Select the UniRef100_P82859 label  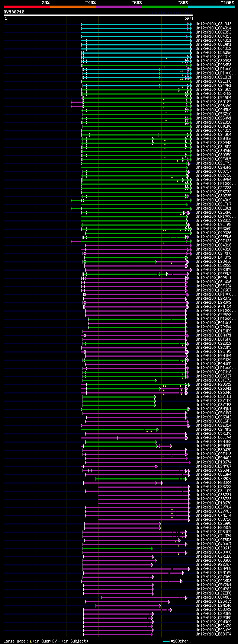click(x=213, y=527)
